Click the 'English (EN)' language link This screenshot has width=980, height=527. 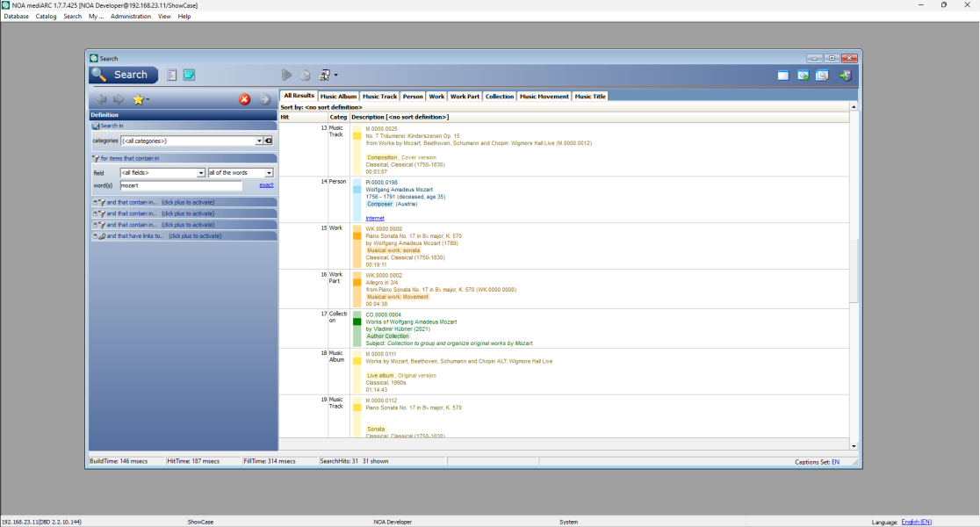pos(916,522)
